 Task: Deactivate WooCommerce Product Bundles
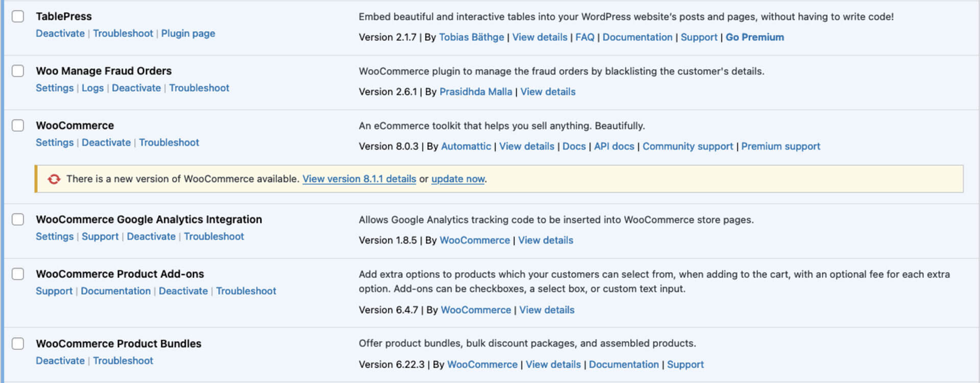[x=60, y=361]
